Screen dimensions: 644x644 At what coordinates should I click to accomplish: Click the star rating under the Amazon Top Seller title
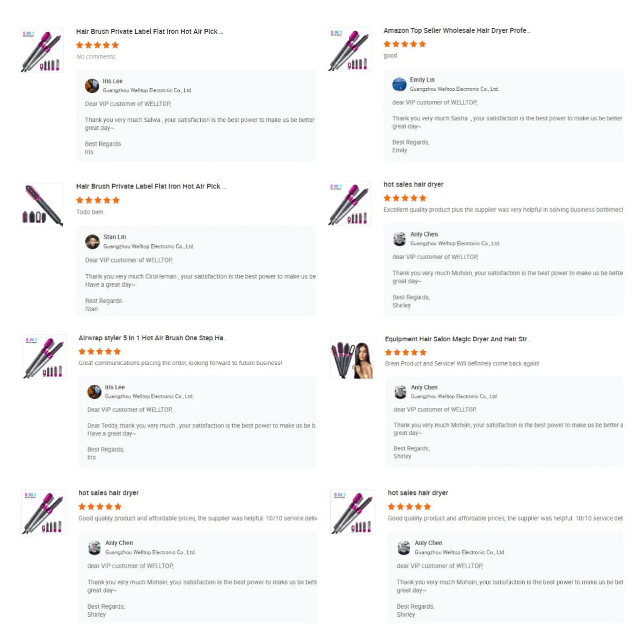tap(405, 44)
